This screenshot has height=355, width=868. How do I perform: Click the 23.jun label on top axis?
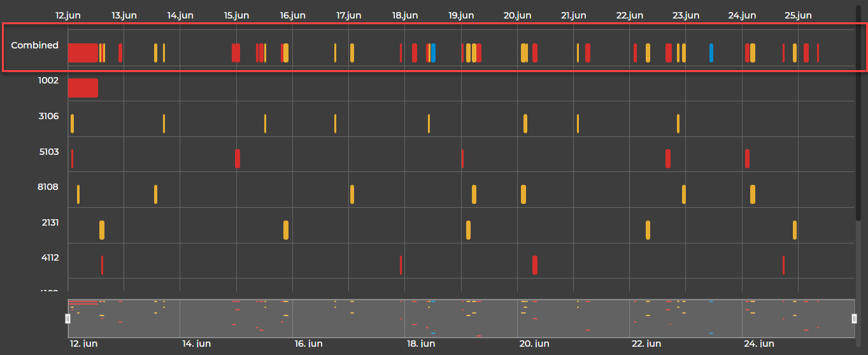click(686, 15)
